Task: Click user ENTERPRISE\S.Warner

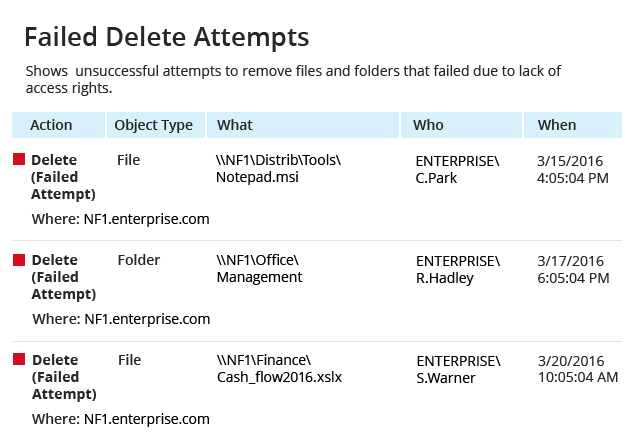Action: click(458, 369)
